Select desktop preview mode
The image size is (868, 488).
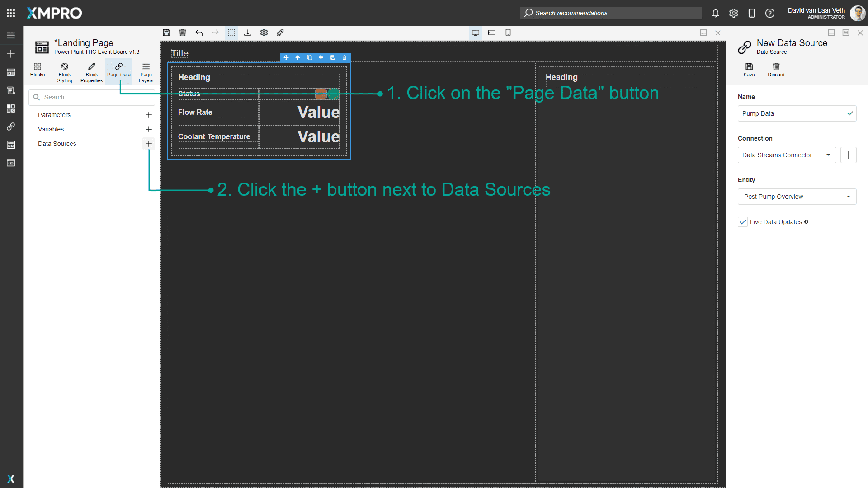tap(476, 33)
